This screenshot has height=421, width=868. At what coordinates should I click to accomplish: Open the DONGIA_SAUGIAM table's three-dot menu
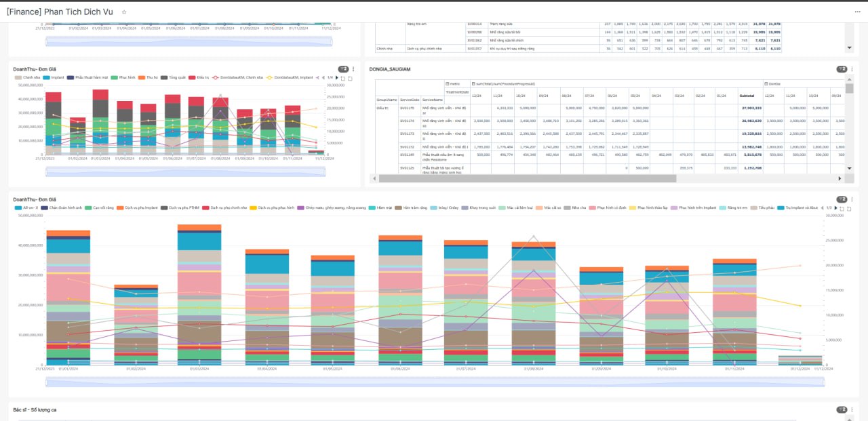point(852,69)
